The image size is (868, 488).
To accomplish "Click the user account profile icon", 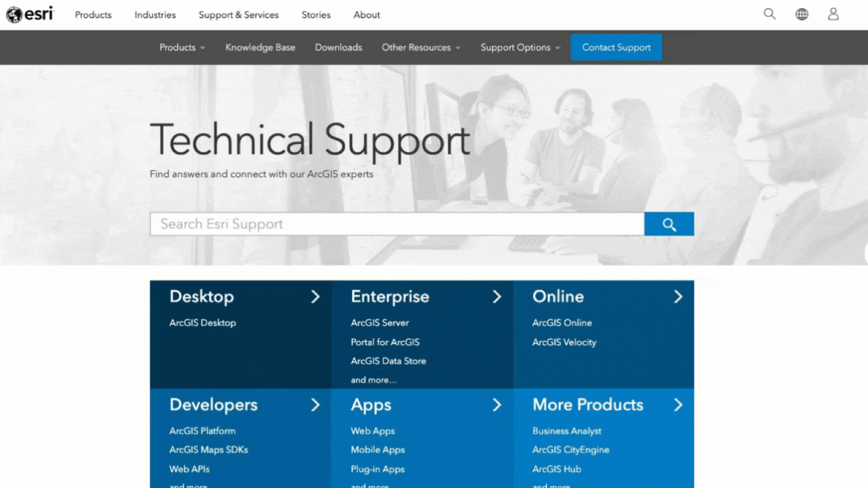I will 834,14.
